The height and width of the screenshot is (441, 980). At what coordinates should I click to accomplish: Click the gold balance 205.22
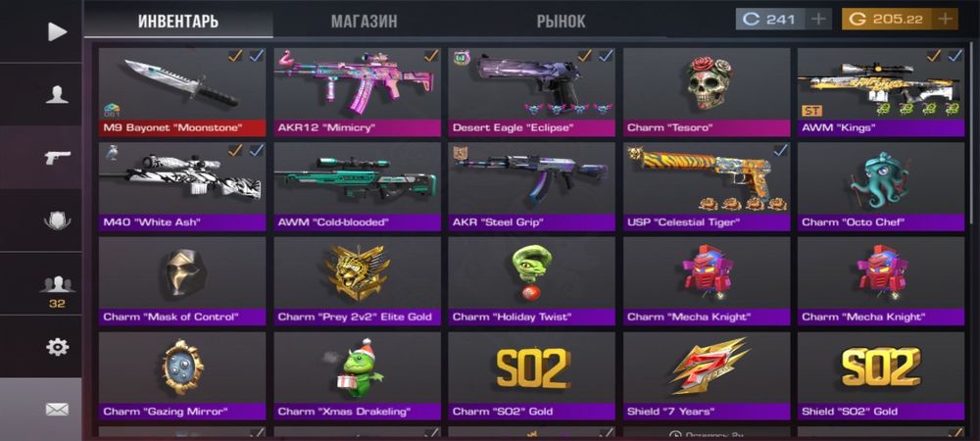(x=898, y=20)
